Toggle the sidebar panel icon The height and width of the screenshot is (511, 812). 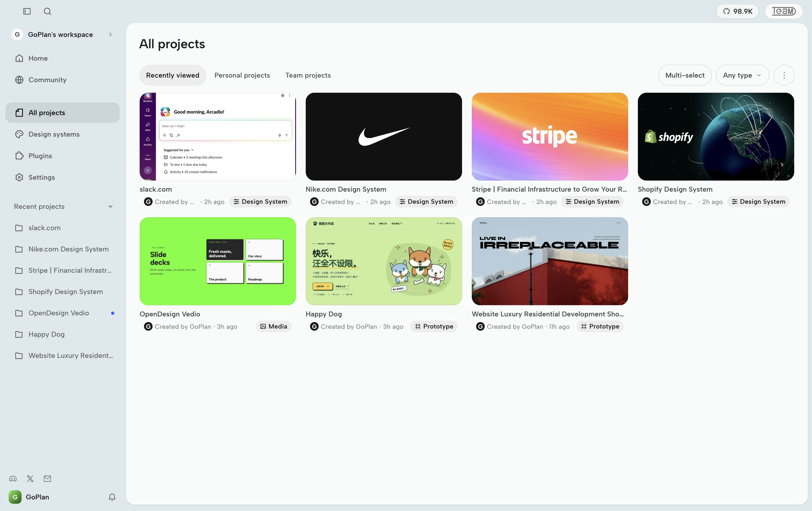click(x=27, y=12)
